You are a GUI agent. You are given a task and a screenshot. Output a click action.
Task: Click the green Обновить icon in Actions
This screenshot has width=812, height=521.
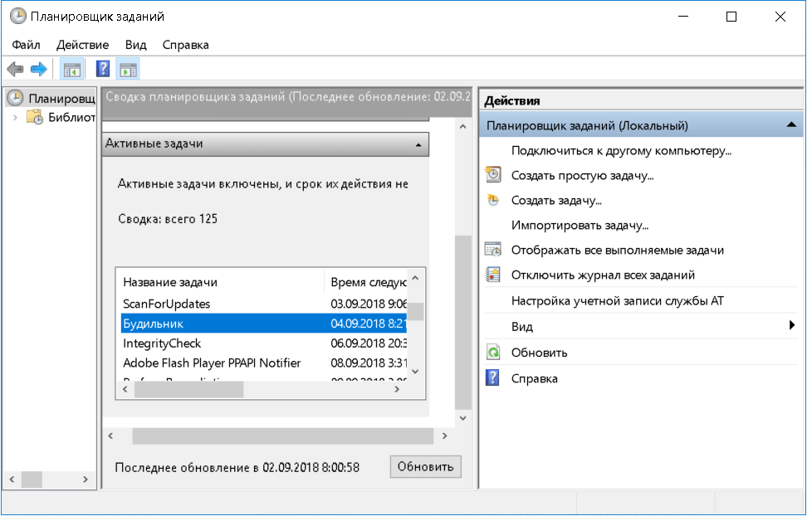point(493,353)
